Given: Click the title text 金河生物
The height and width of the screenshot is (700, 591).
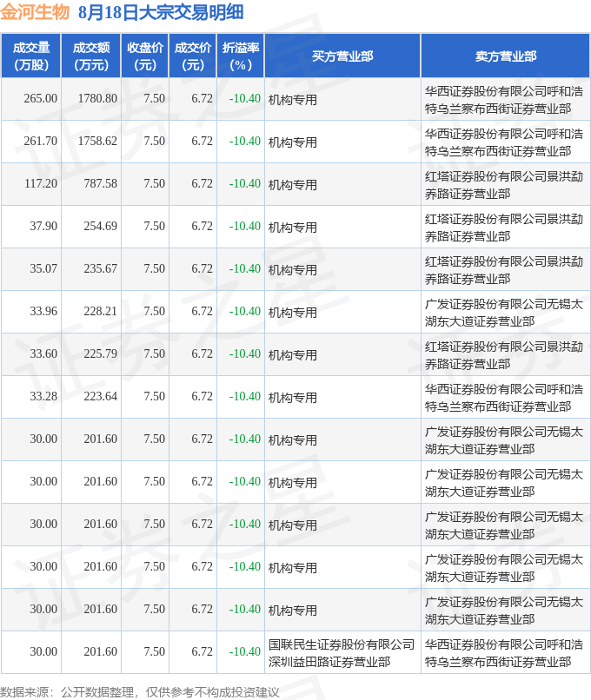Looking at the screenshot, I should point(35,12).
